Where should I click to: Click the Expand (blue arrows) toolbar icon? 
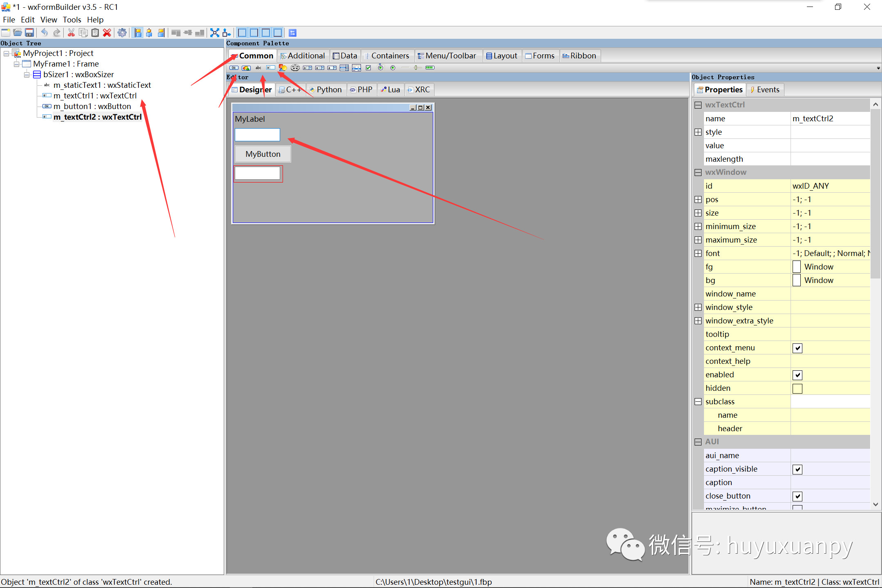point(215,33)
